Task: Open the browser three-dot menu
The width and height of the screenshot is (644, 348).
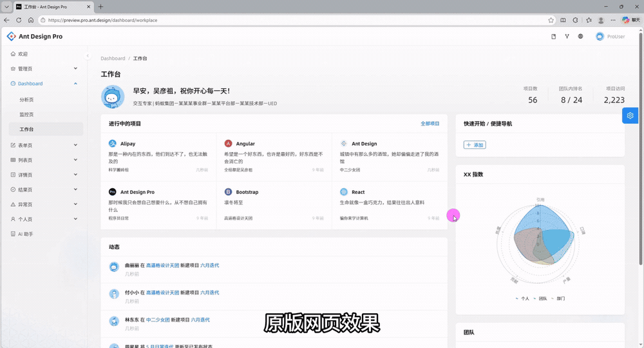Action: click(613, 20)
